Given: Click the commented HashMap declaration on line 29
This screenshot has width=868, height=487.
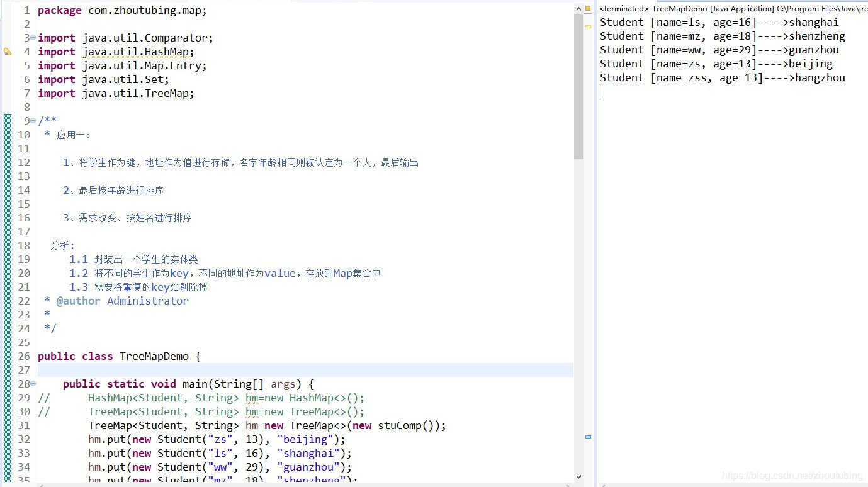Looking at the screenshot, I should [x=201, y=398].
